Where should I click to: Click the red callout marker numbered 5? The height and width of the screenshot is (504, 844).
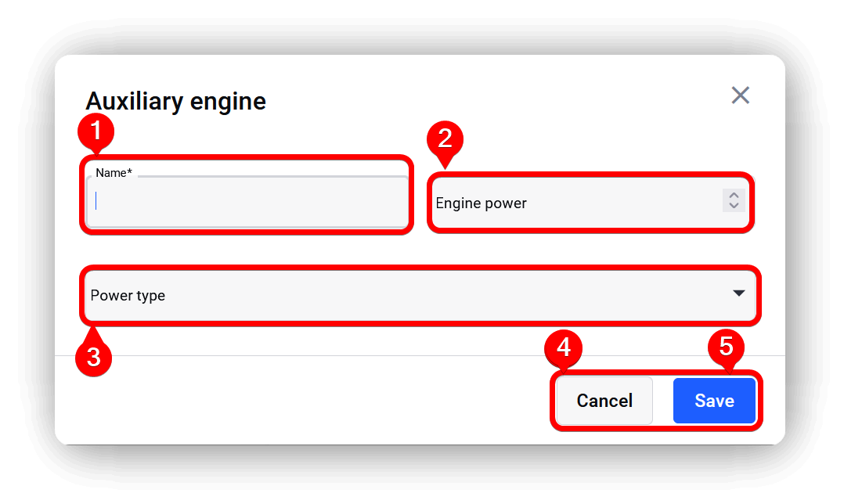point(726,347)
